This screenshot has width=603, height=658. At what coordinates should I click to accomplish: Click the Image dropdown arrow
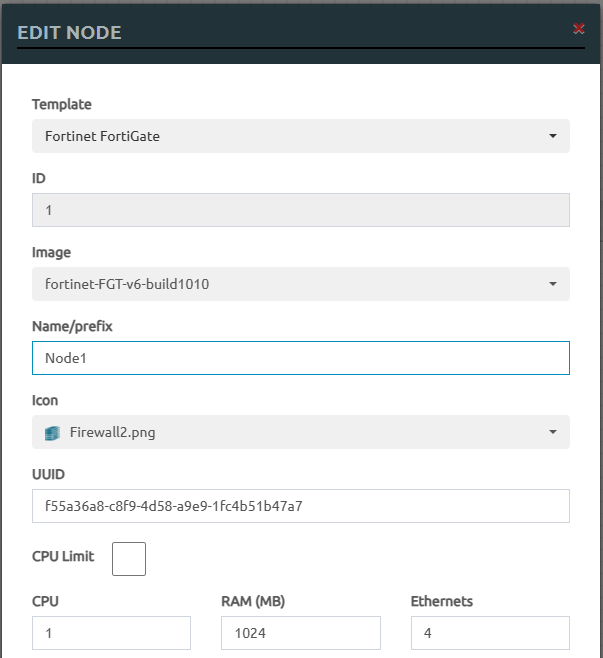pyautogui.click(x=553, y=284)
